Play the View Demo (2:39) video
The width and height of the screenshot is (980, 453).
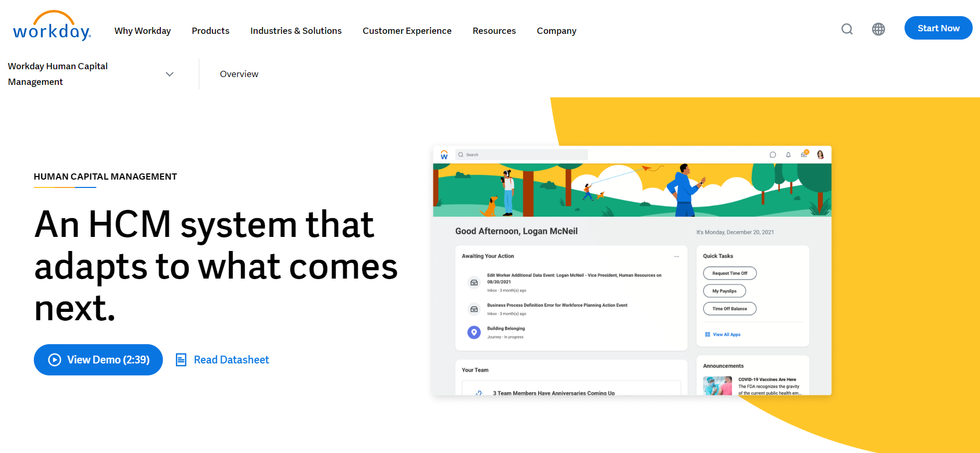pyautogui.click(x=98, y=360)
